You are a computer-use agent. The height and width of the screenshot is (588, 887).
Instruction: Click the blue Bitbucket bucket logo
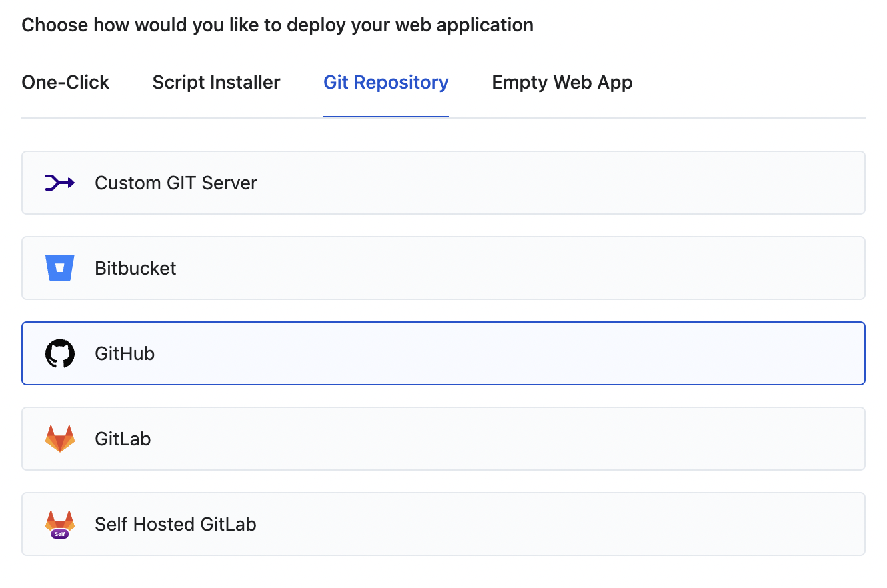[59, 268]
